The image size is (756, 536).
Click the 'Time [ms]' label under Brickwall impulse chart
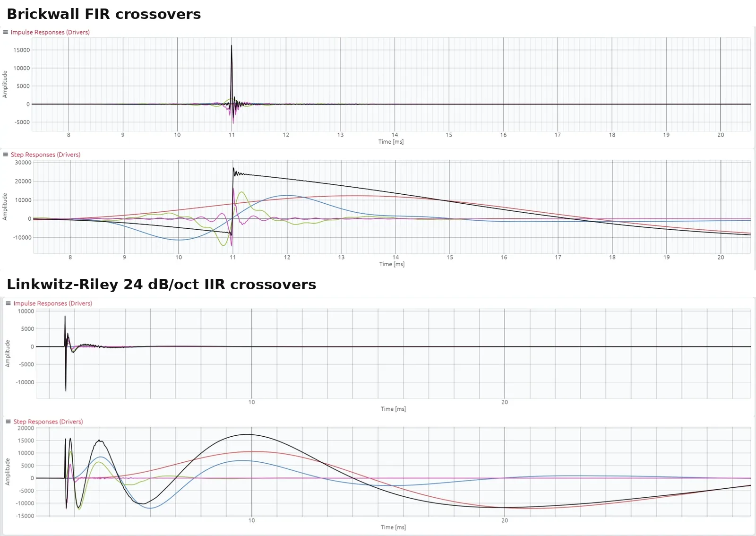[x=391, y=142]
